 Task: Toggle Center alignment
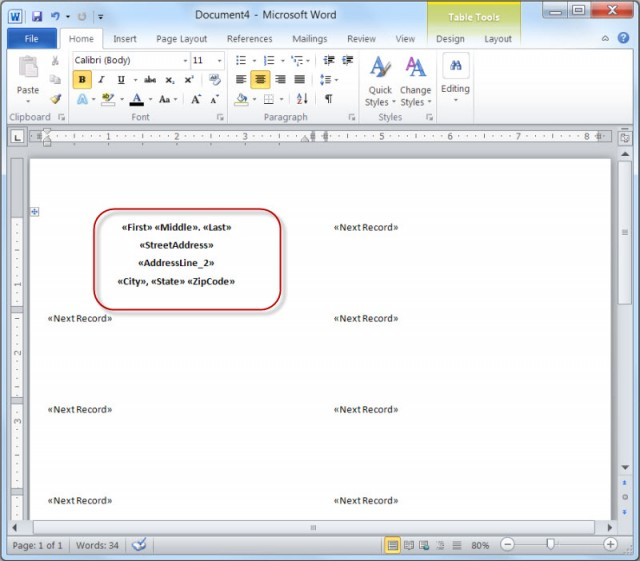pyautogui.click(x=260, y=79)
